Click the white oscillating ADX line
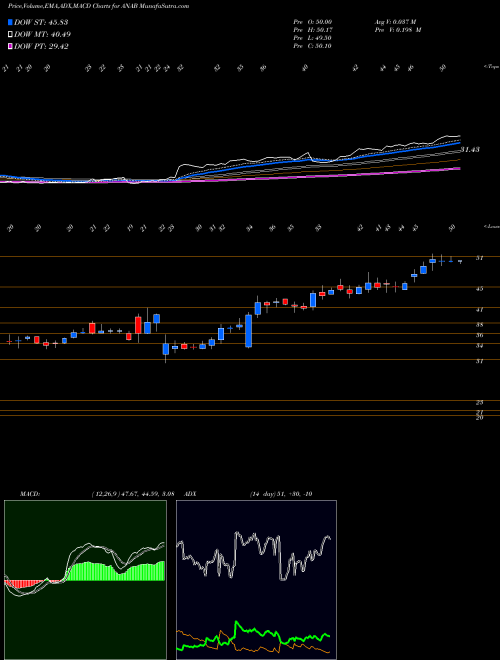500x660 pixels. tap(253, 556)
